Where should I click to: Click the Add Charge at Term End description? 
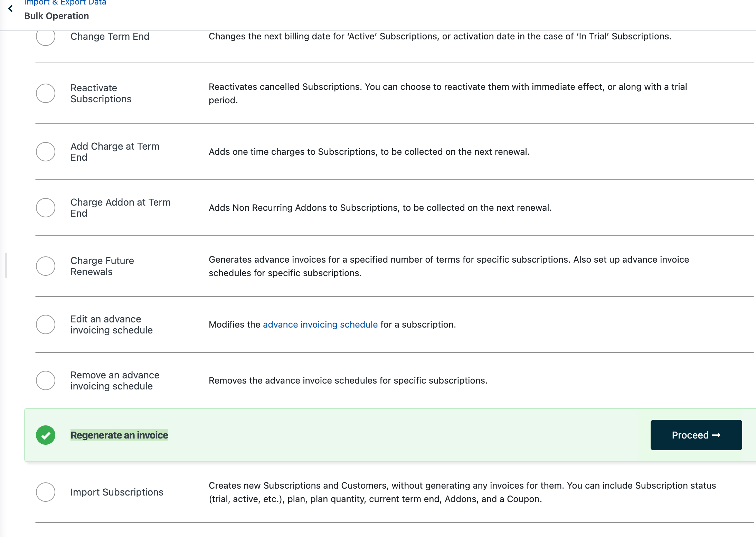point(369,152)
